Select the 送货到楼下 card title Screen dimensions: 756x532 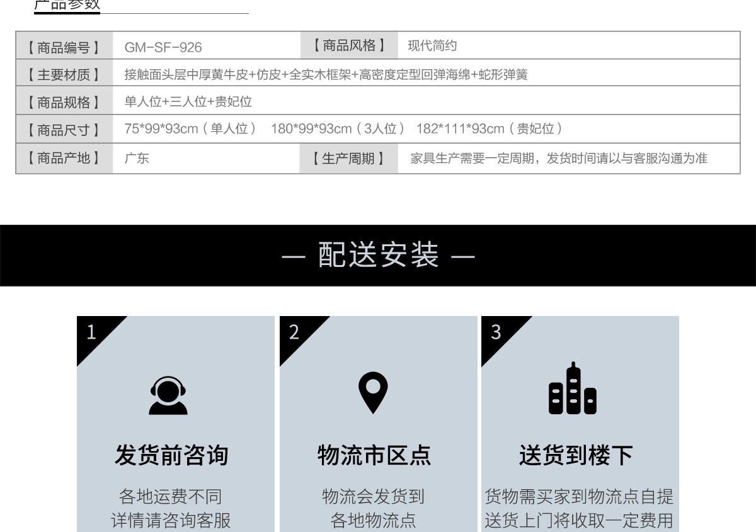[x=576, y=455]
